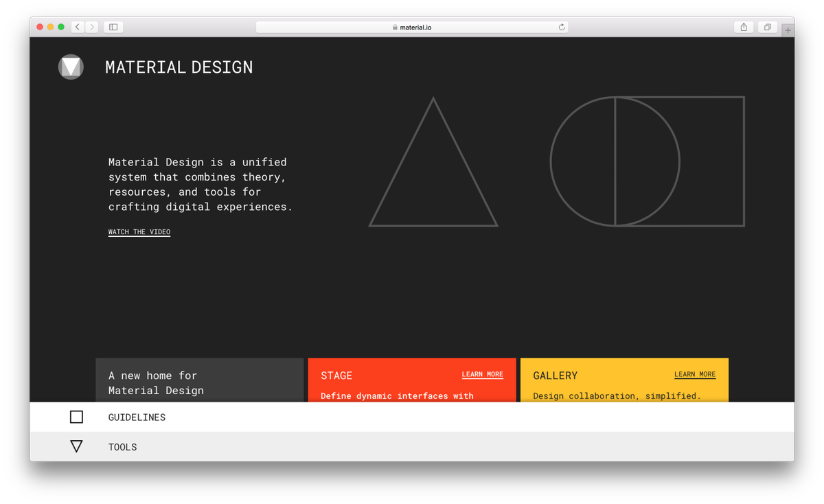This screenshot has width=824, height=504.
Task: Click 'Design collaboration, simplified.' text
Action: pos(617,396)
